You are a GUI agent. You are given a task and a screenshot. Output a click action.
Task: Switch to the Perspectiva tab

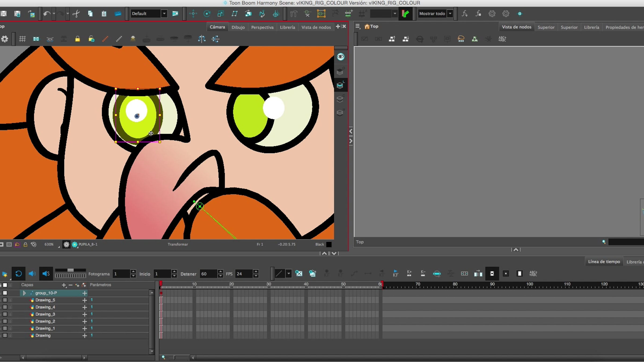(x=262, y=27)
